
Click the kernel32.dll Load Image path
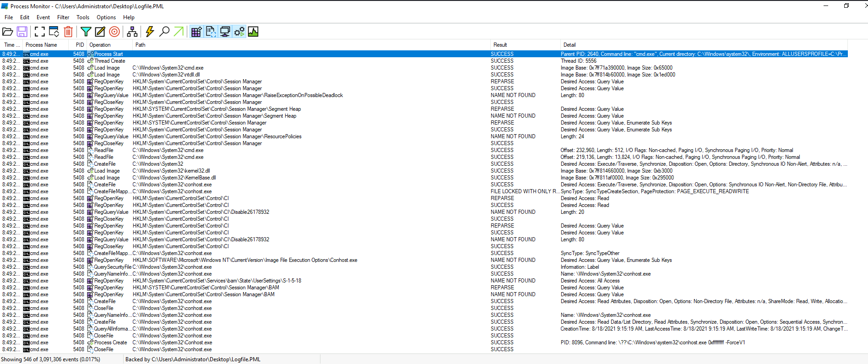[x=171, y=171]
